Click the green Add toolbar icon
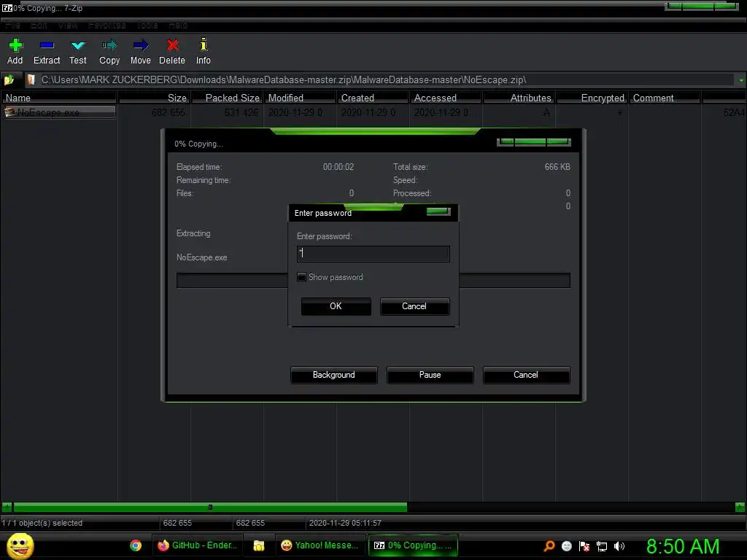Viewport: 747px width, 560px height. [15, 45]
